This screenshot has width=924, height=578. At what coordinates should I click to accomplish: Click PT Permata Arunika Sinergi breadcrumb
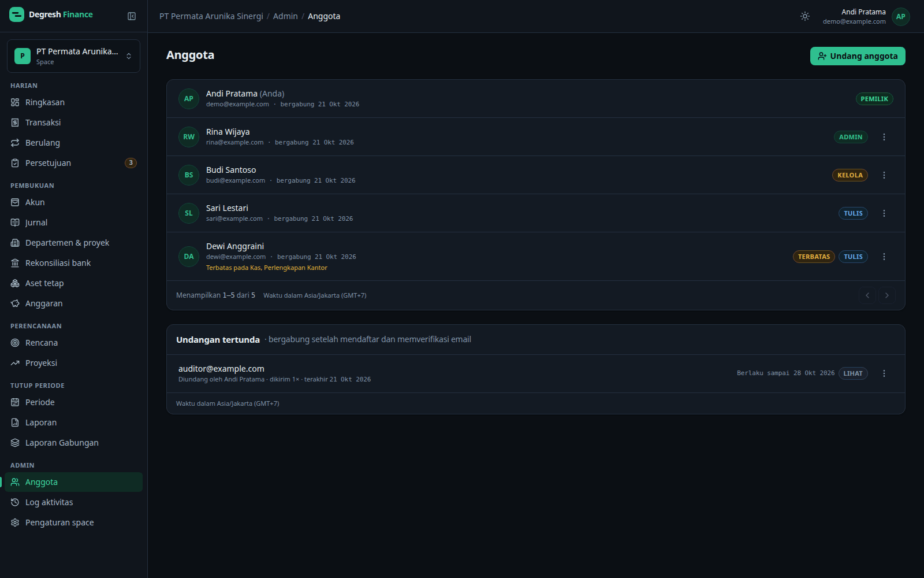[x=211, y=16]
